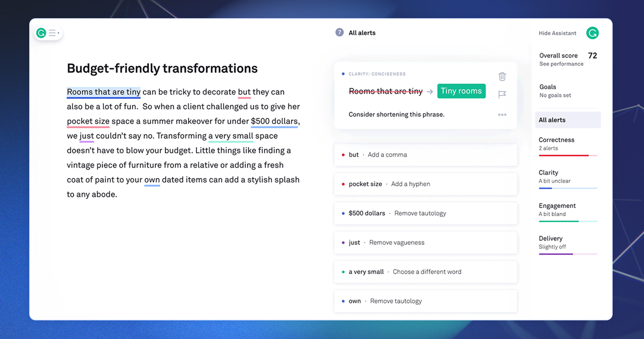Open "See performance" under Overall score

(x=561, y=64)
